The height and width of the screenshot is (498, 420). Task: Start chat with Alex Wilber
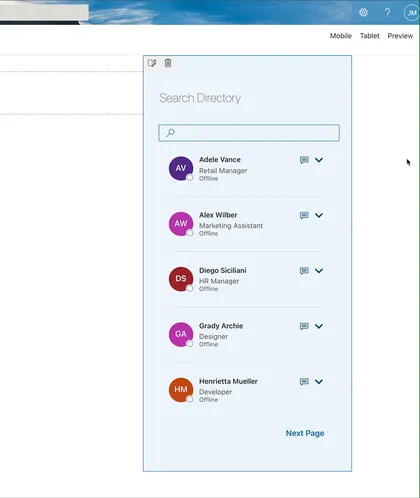[304, 215]
